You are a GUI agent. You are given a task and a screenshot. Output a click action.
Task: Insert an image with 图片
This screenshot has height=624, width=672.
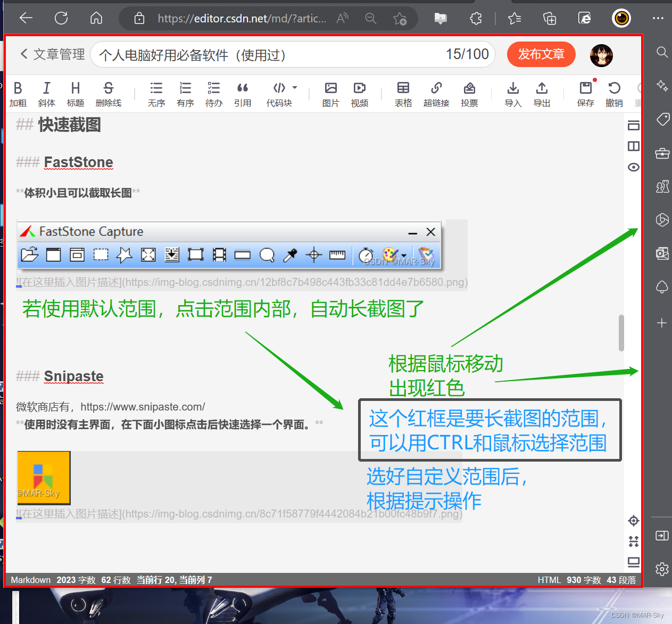pyautogui.click(x=331, y=94)
